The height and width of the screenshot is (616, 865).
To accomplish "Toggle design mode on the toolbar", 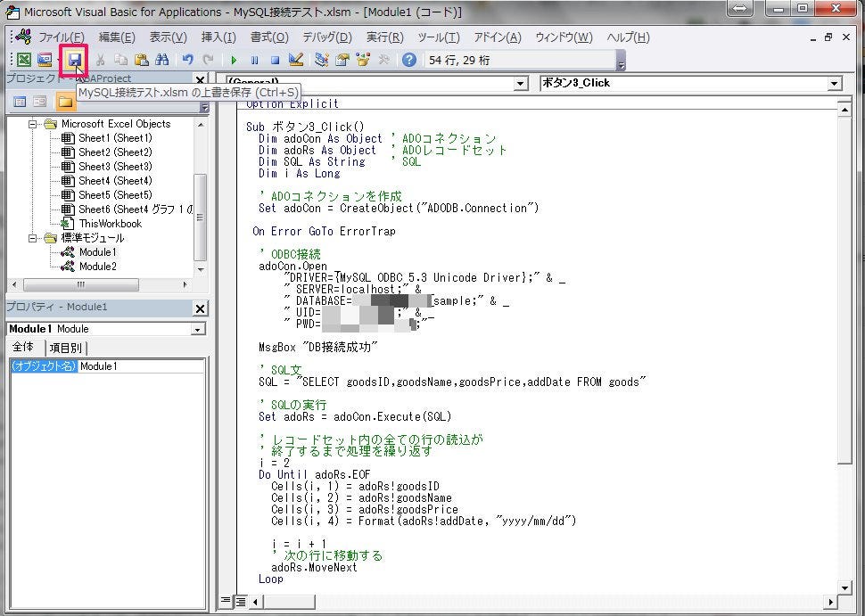I will click(295, 60).
